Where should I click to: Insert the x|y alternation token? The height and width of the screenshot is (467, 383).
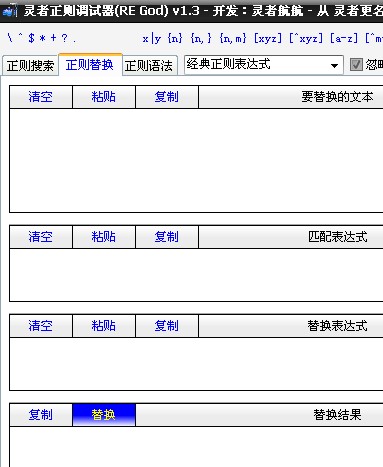[152, 39]
